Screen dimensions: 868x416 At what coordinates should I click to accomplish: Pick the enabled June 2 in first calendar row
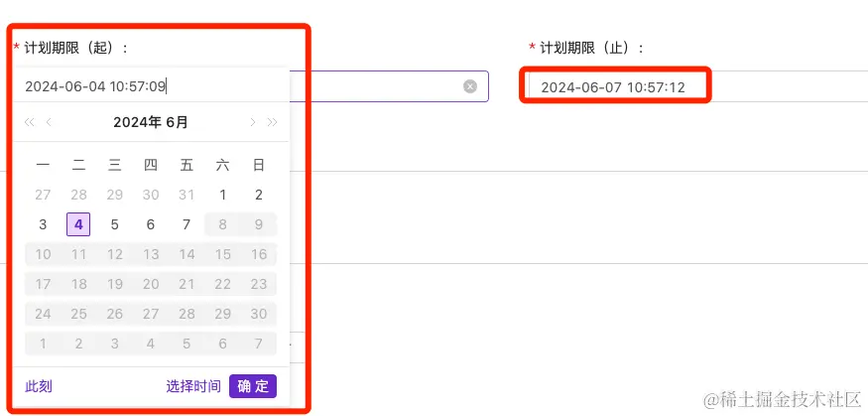tap(259, 195)
